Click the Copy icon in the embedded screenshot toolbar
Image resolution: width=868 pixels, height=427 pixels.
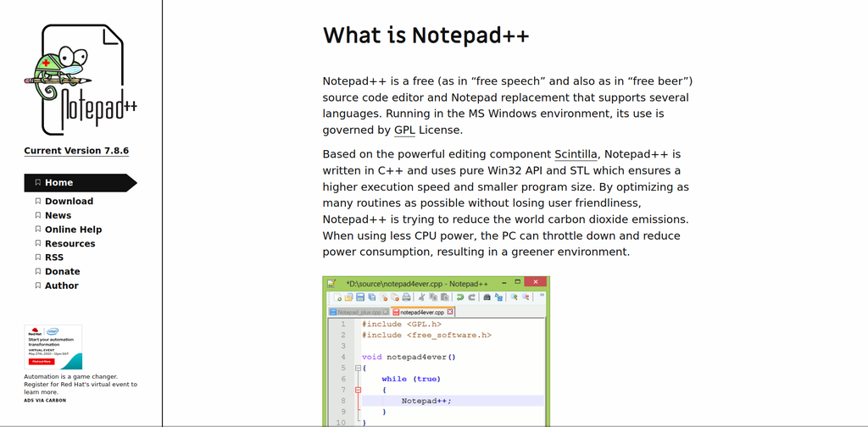click(x=433, y=297)
